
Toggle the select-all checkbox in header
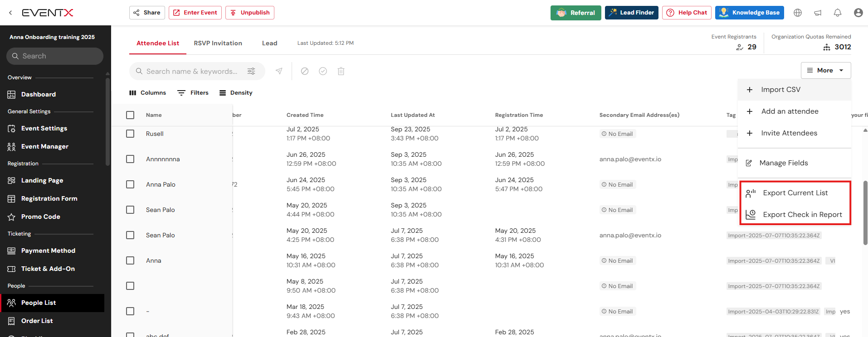pyautogui.click(x=130, y=115)
